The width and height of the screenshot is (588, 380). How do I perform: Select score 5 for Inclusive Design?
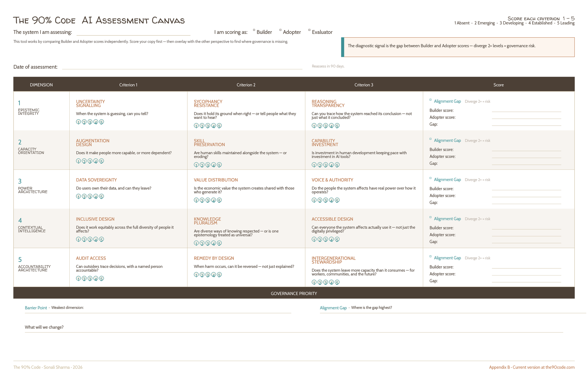pos(101,239)
